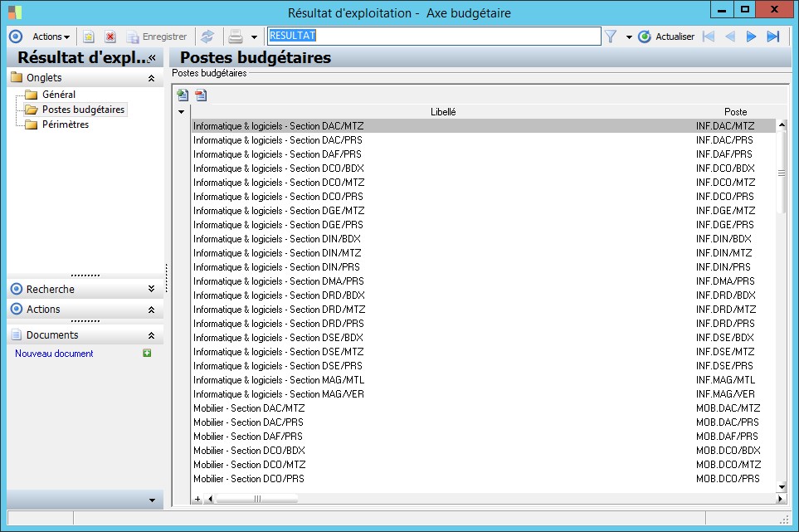The image size is (799, 532).
Task: Collapse the Onglets section
Action: pyautogui.click(x=151, y=78)
